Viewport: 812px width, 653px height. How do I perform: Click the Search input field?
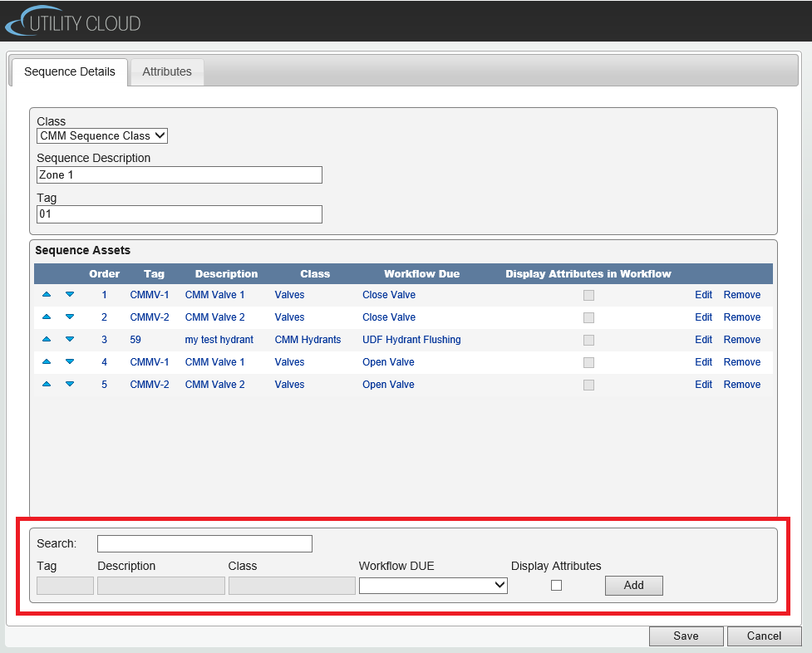(x=204, y=543)
